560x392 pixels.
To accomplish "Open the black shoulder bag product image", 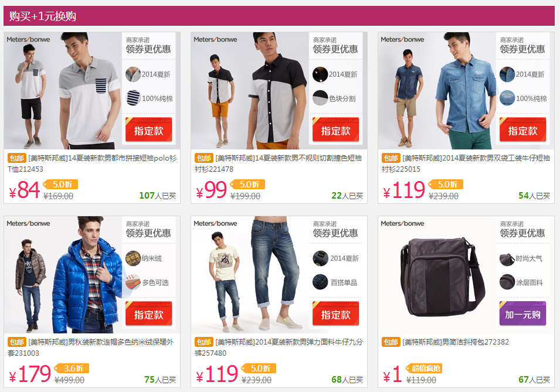I will (x=437, y=275).
